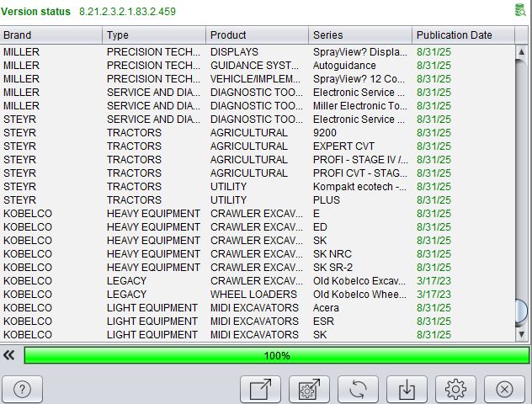
Task: Sort by the Type column header
Action: pyautogui.click(x=154, y=35)
